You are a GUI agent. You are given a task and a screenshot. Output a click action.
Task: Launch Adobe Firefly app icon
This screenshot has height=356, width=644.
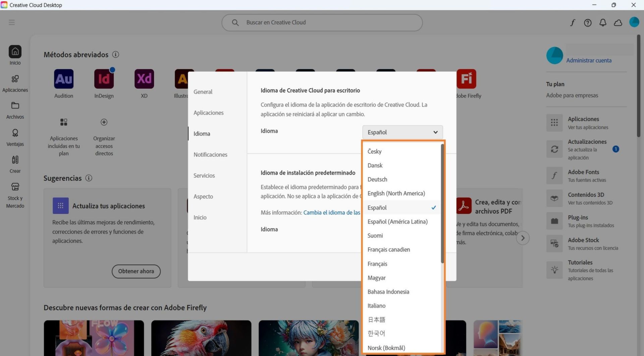466,79
